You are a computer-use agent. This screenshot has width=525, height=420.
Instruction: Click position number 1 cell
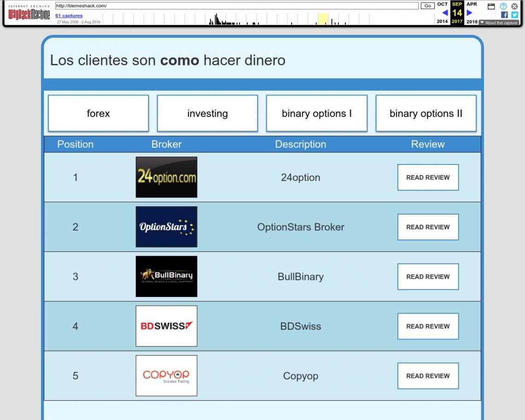(76, 177)
